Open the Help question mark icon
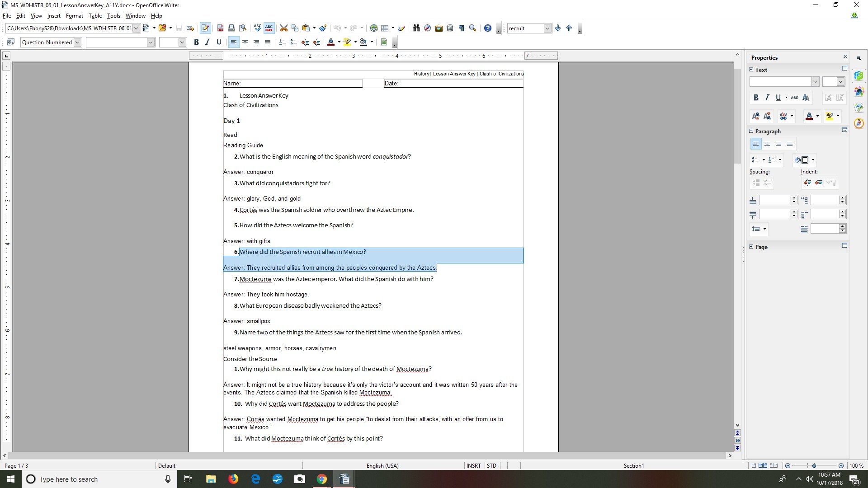The height and width of the screenshot is (488, 868). point(487,28)
